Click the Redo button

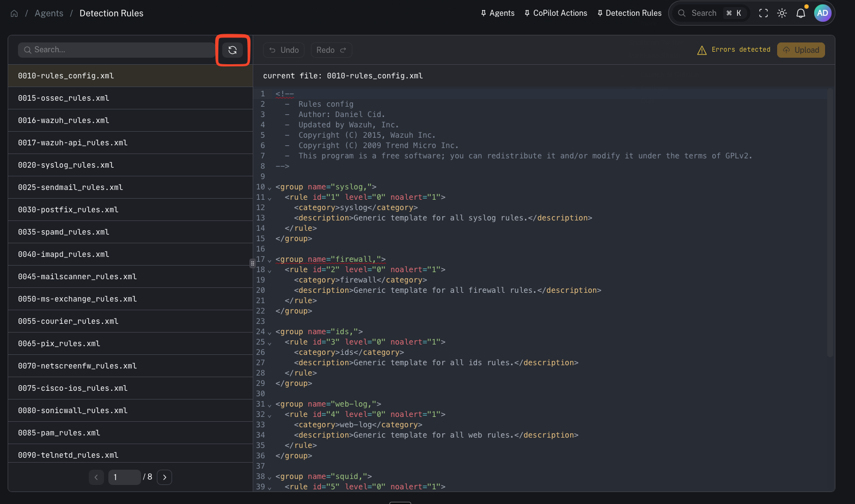(331, 50)
